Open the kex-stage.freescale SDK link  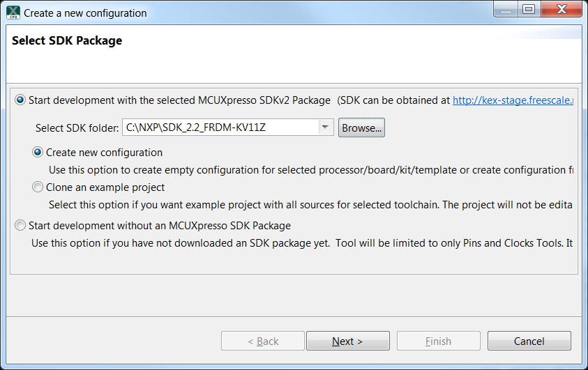[x=513, y=100]
